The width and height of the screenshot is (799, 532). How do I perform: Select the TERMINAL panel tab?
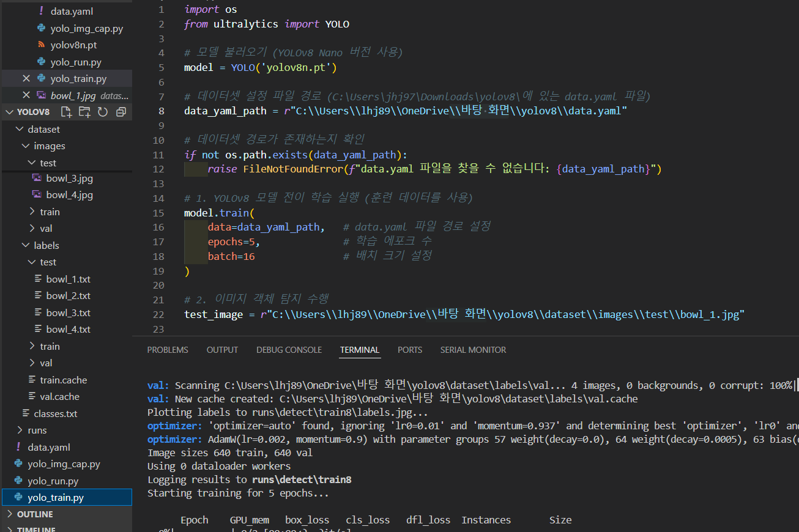click(360, 350)
